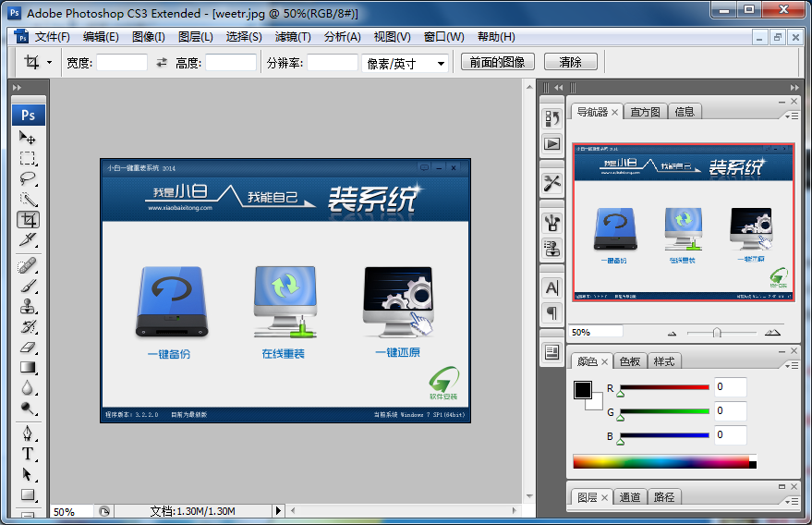Screen dimensions: 812x525
Task: Click the navigator zoom out button
Action: point(673,334)
